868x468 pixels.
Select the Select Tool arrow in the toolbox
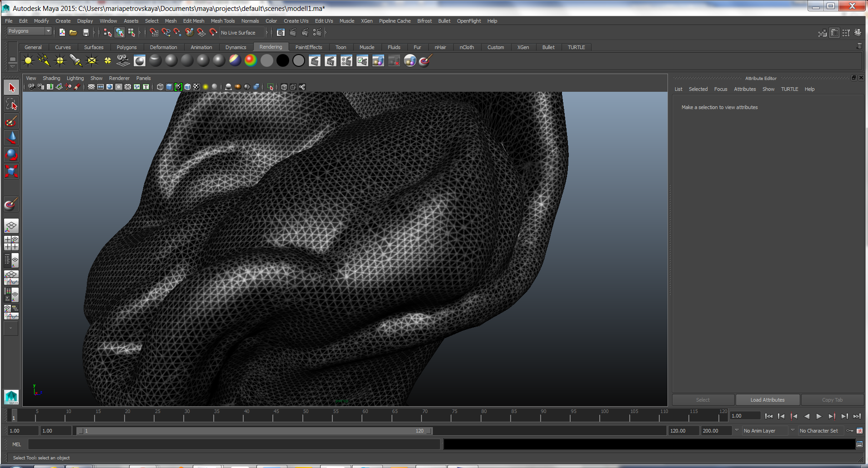pyautogui.click(x=11, y=87)
